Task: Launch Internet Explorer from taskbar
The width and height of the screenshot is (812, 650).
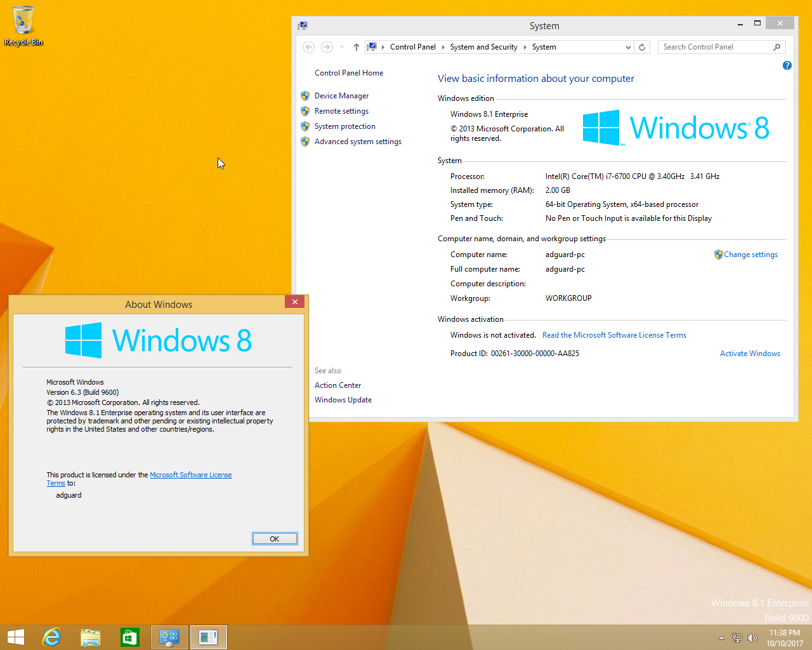Action: pyautogui.click(x=51, y=637)
